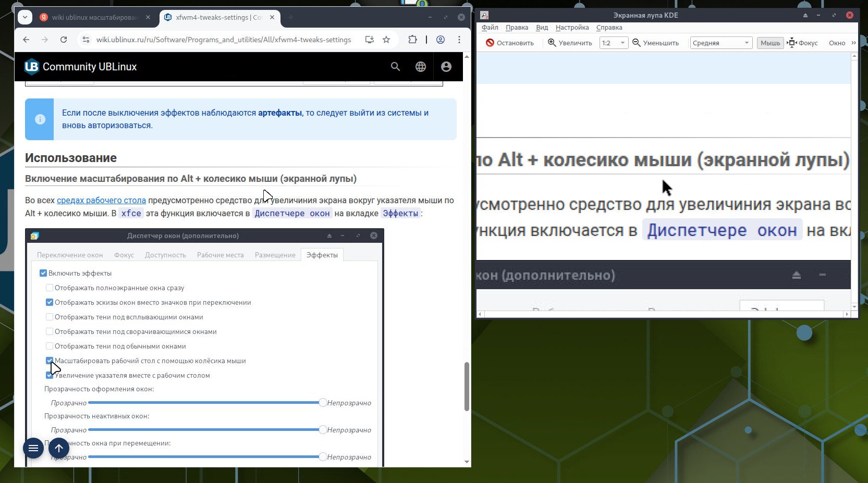Open the Настройка menu in Экранная лупа

click(x=572, y=28)
